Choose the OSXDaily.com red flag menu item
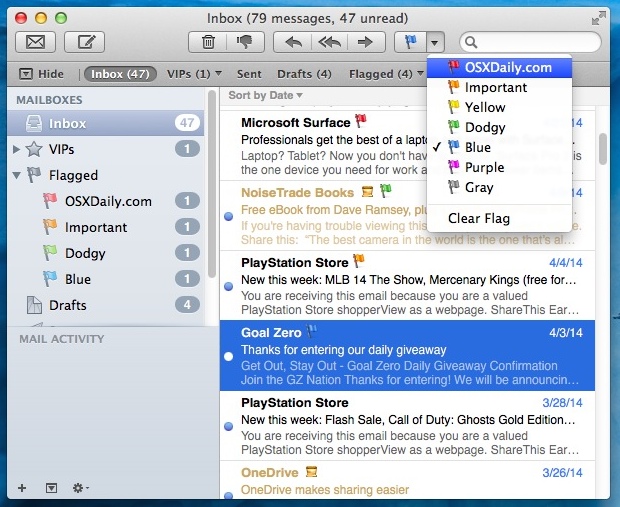620x507 pixels. point(499,68)
